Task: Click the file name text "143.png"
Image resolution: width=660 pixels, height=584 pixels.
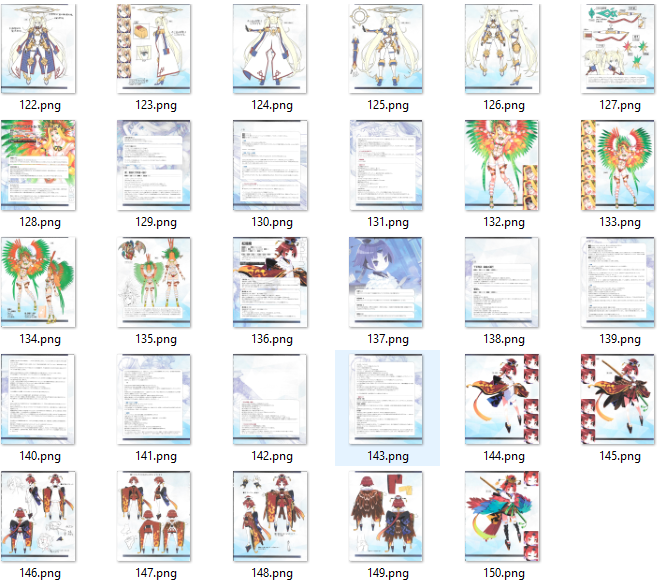Action: [388, 456]
